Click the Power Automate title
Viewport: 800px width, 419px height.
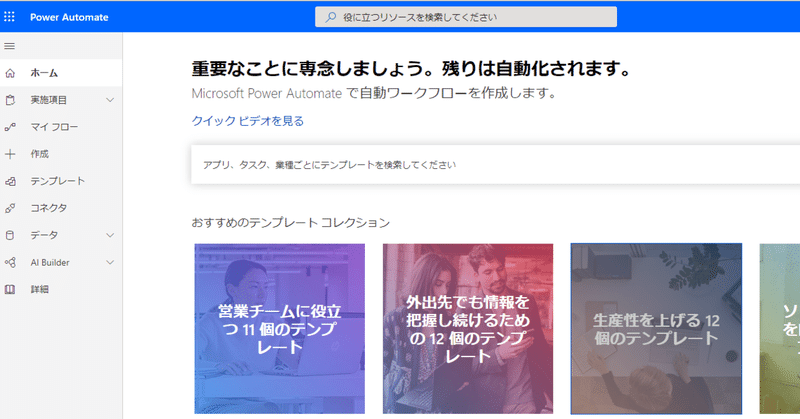pos(69,17)
